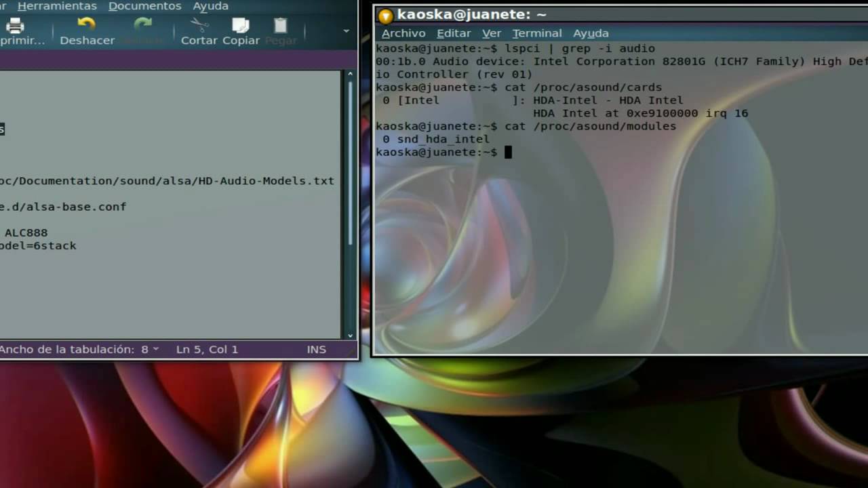Image resolution: width=868 pixels, height=488 pixels.
Task: Click the 'HDA Intel at 0xe9100000 irq 16' line
Action: (640, 113)
